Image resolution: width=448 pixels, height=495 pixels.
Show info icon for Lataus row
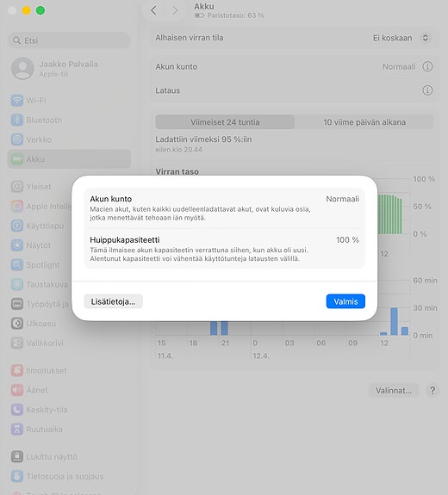click(427, 90)
